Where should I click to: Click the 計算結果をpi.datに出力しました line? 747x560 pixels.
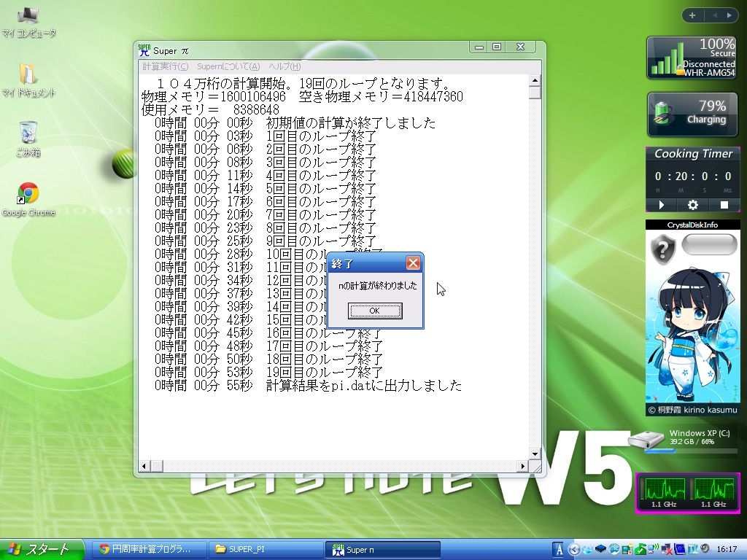tap(309, 385)
